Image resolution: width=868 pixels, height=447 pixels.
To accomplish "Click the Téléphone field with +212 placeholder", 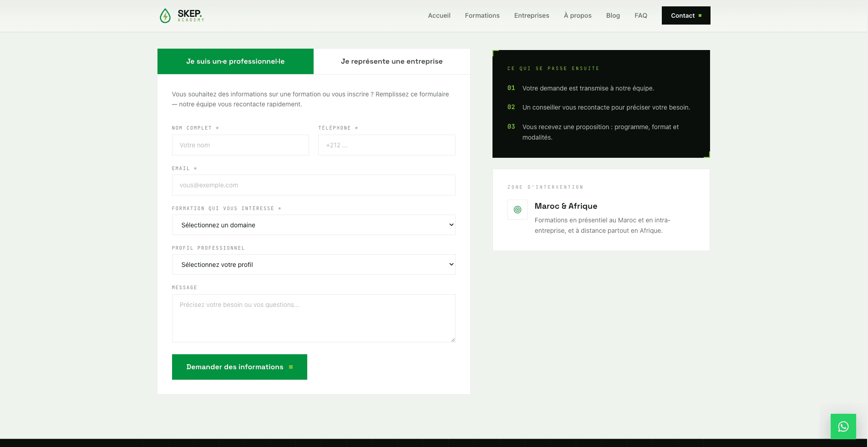I will (387, 145).
